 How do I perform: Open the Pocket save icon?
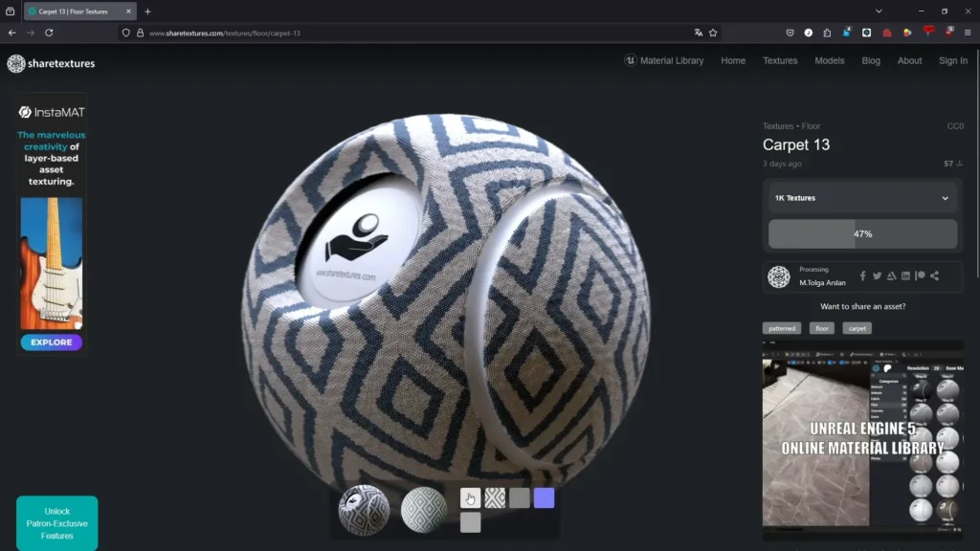(x=790, y=33)
